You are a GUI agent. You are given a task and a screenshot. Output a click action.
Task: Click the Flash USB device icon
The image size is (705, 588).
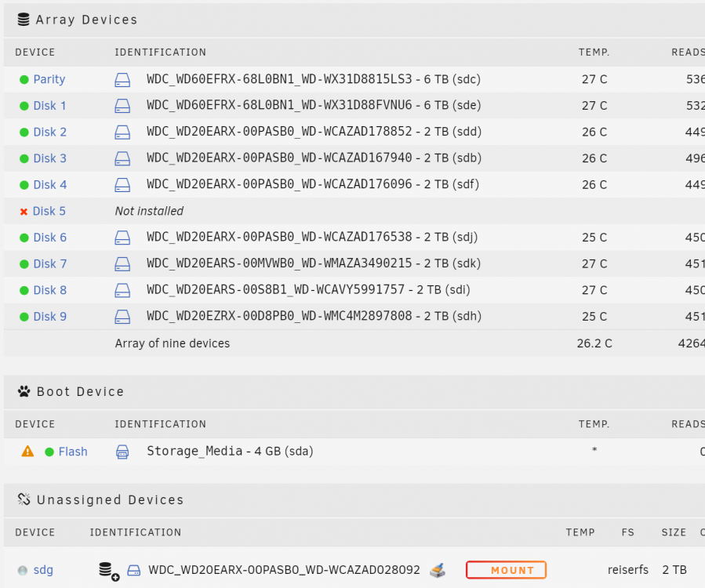click(122, 452)
